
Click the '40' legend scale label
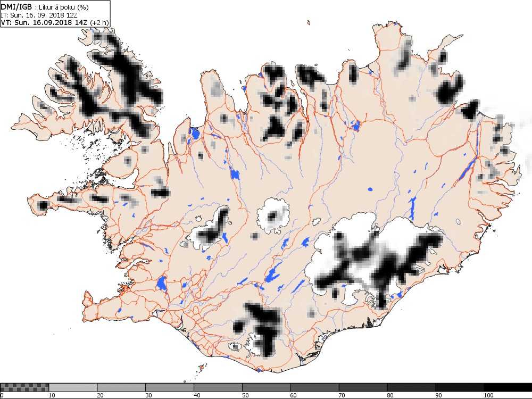pyautogui.click(x=197, y=395)
